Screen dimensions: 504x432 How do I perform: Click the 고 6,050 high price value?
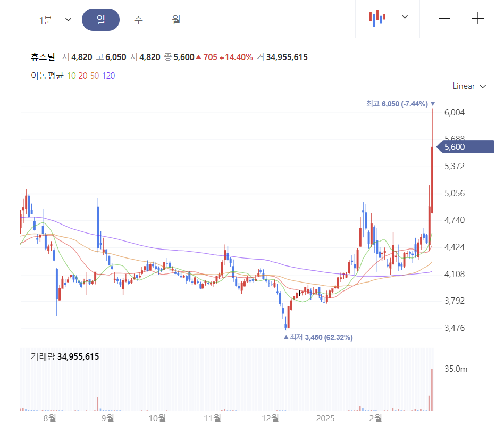coord(111,57)
